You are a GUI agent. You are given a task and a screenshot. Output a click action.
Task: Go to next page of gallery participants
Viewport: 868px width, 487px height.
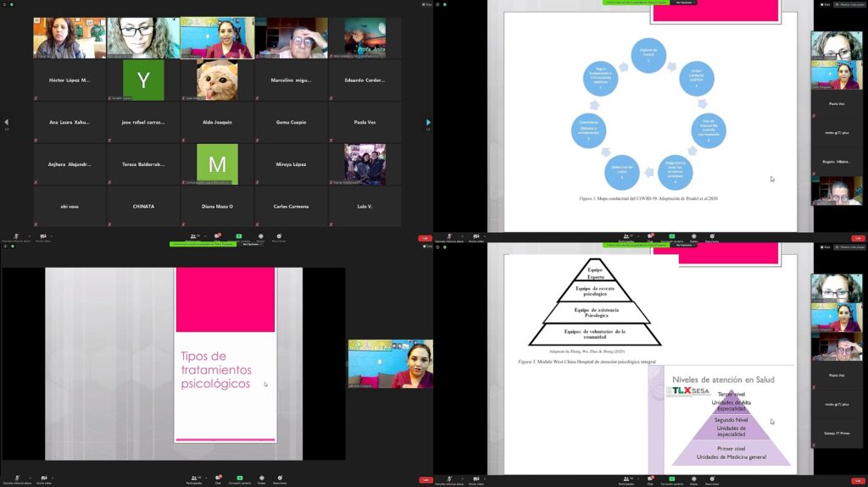click(x=427, y=123)
